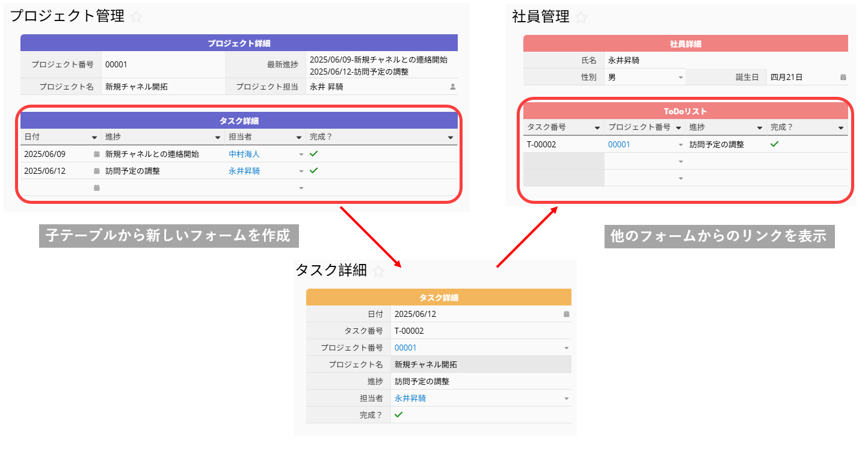This screenshot has height=454, width=868.
Task: Select the ToDoリスト table header
Action: click(685, 111)
